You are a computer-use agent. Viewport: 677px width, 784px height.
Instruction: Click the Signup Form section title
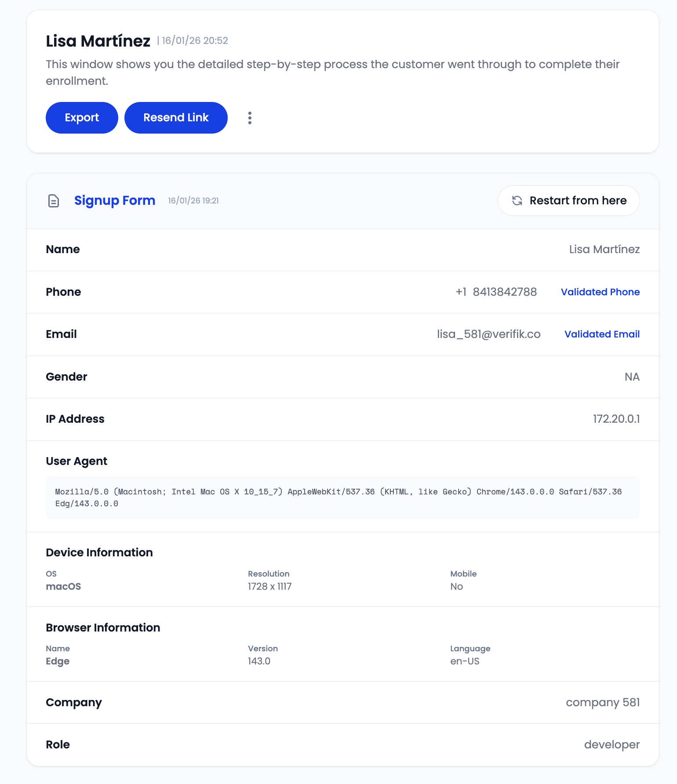point(115,200)
